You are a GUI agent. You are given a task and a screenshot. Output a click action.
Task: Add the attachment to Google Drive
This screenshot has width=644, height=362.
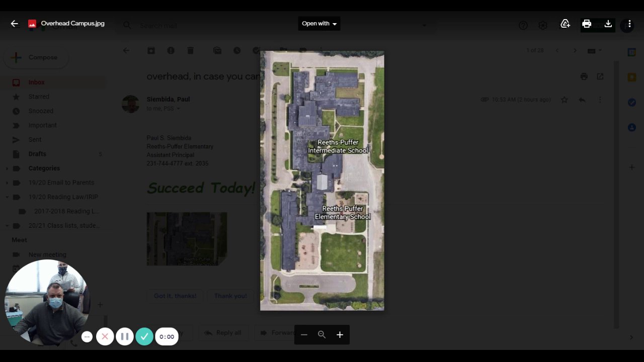click(565, 24)
